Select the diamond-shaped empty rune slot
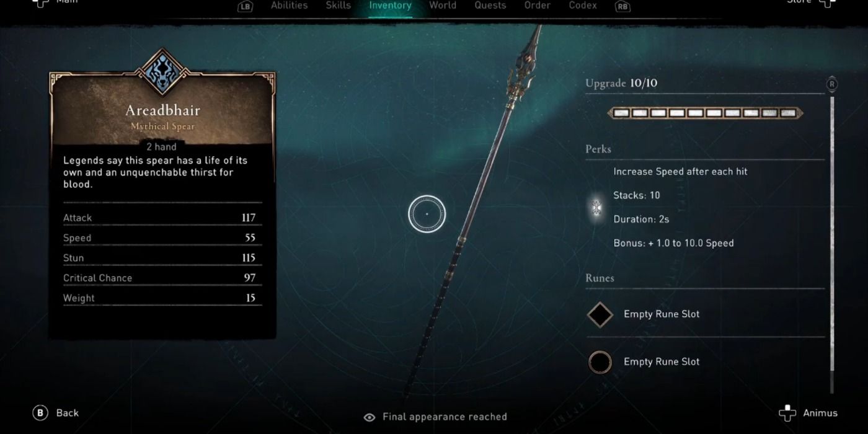Viewport: 868px width, 434px height. 600,314
